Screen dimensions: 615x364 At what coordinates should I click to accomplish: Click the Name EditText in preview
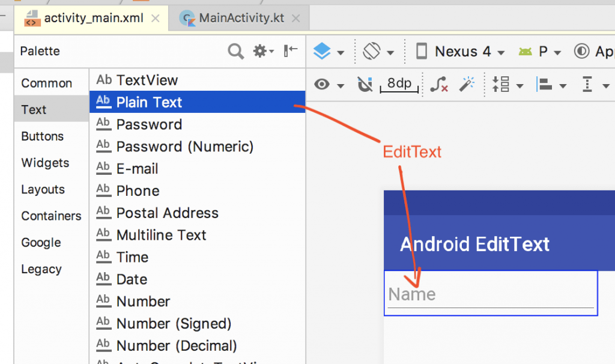490,294
